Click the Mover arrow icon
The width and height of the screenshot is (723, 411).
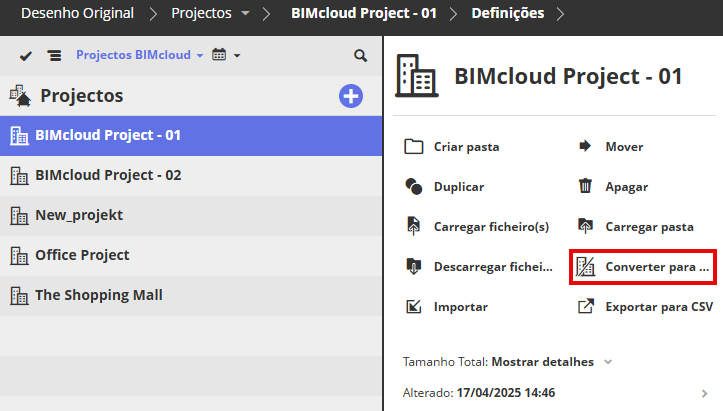(586, 147)
